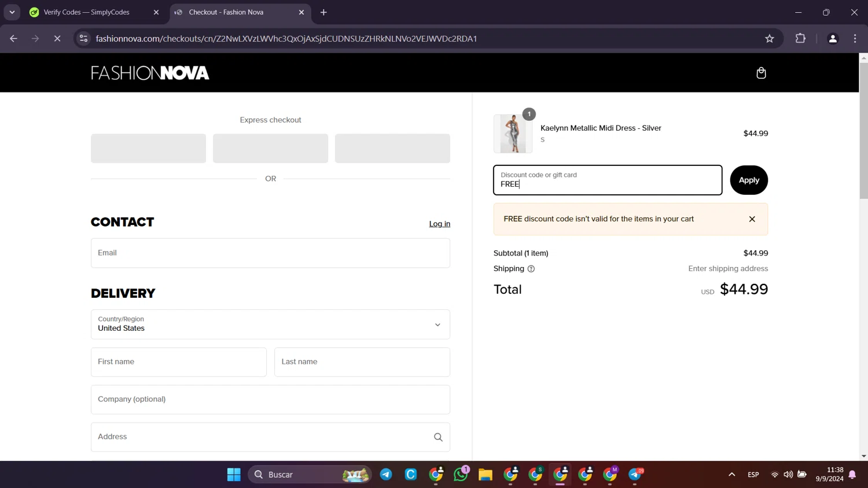Open the Chrome profile avatar
Screen dimensions: 868x488
833,39
